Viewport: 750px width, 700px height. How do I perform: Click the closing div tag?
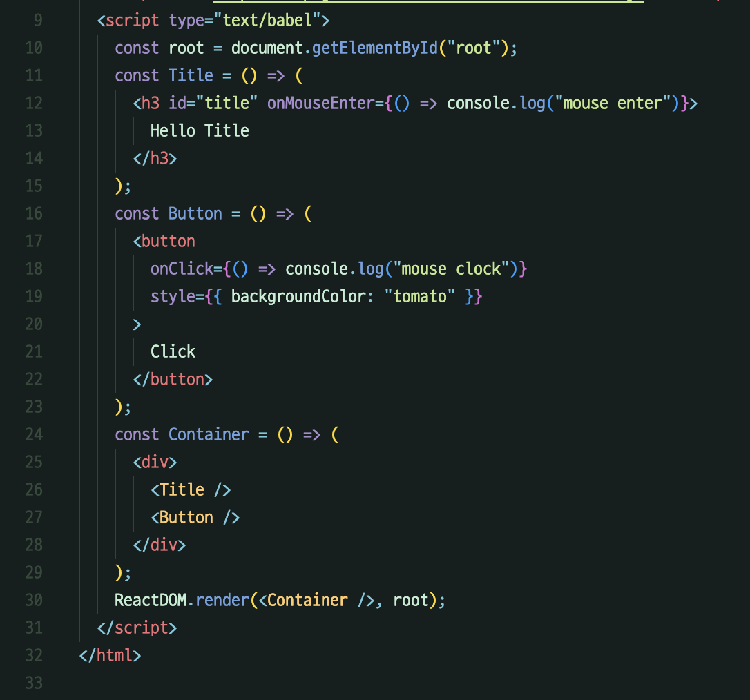pyautogui.click(x=160, y=545)
